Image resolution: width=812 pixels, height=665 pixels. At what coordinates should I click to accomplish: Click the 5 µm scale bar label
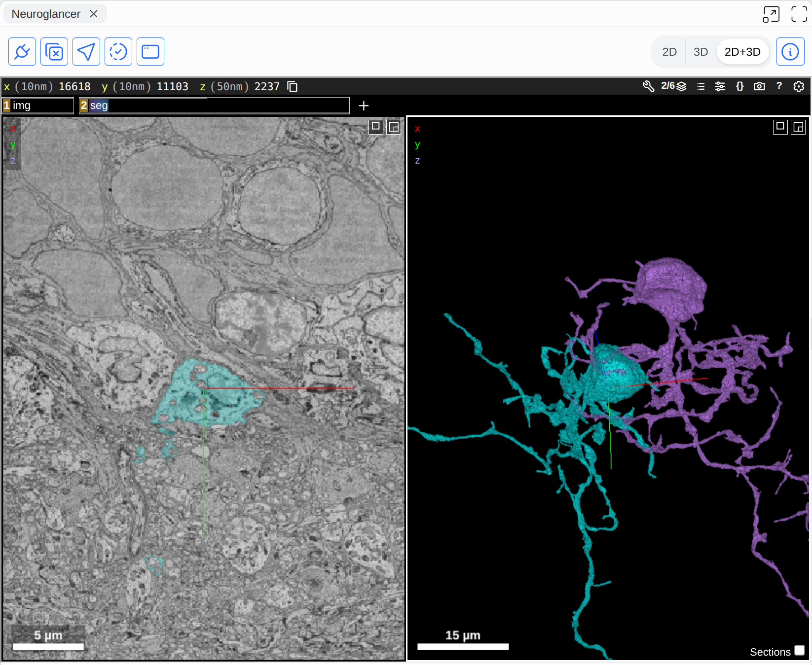pos(48,635)
